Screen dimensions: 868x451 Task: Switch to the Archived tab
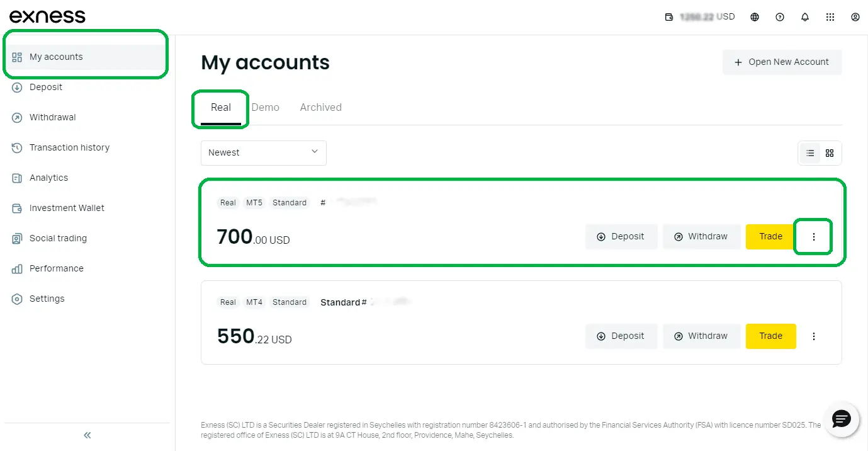(320, 108)
